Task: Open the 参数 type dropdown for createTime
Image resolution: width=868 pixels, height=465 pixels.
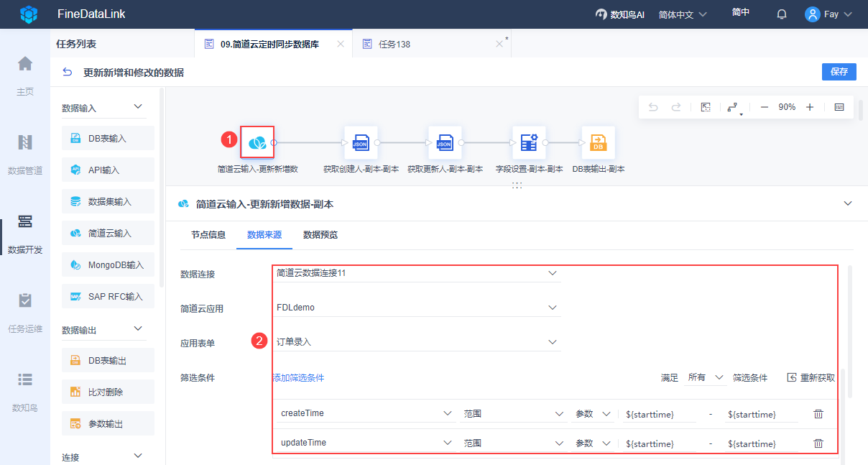Action: coord(593,413)
